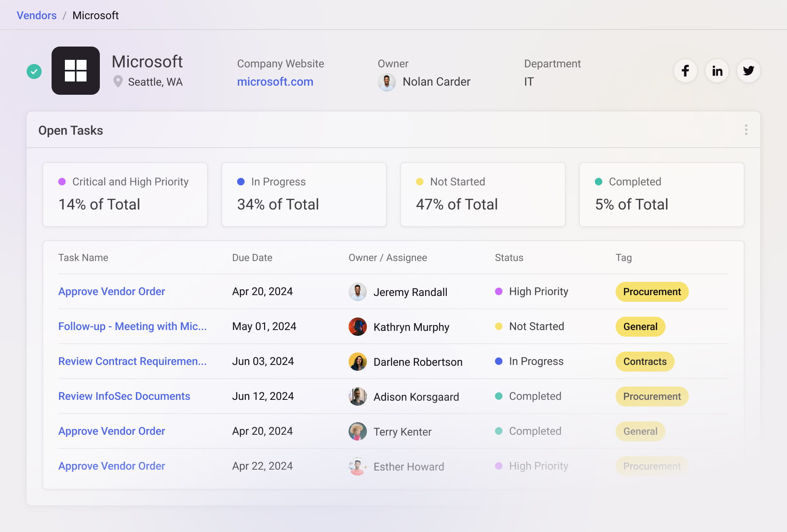
Task: Open Approve Vendor Order task due Apr 22
Action: pyautogui.click(x=111, y=466)
